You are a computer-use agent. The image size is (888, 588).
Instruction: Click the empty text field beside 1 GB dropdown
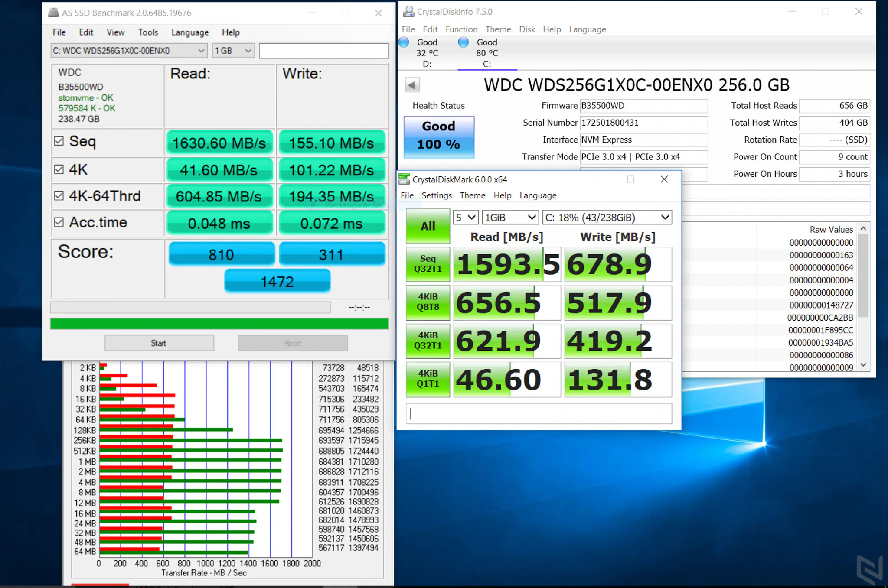pos(324,51)
